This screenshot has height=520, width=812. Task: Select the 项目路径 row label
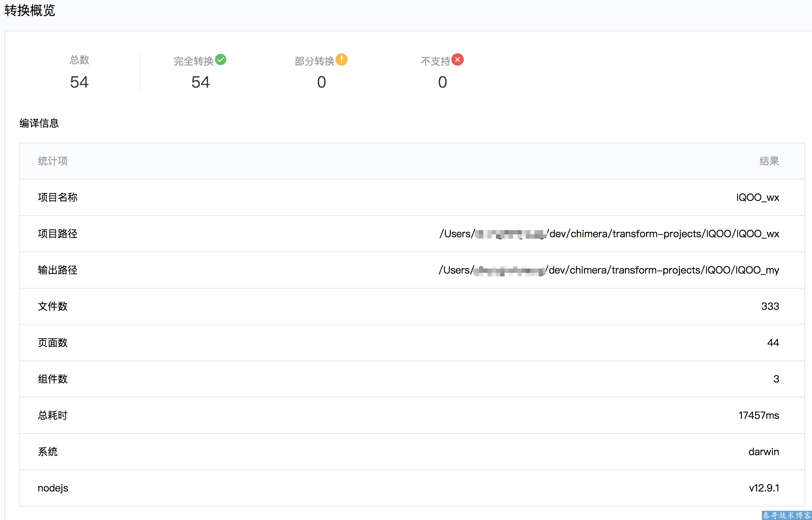[58, 234]
